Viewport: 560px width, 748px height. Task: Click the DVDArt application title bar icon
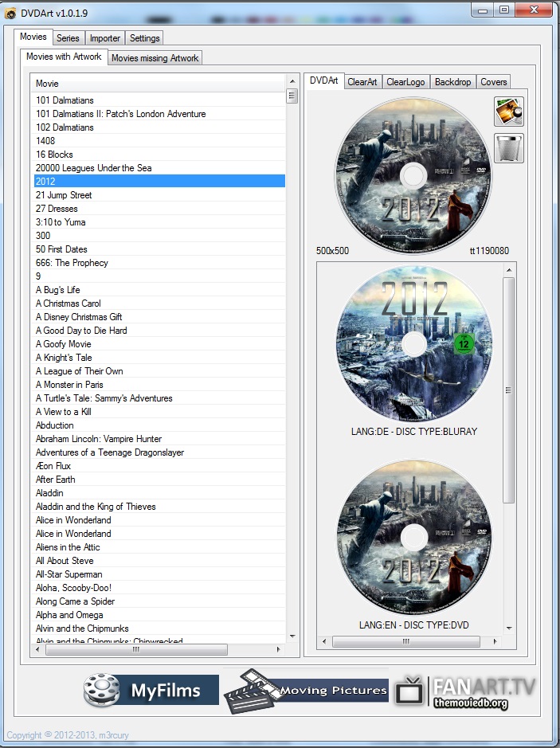[x=10, y=14]
